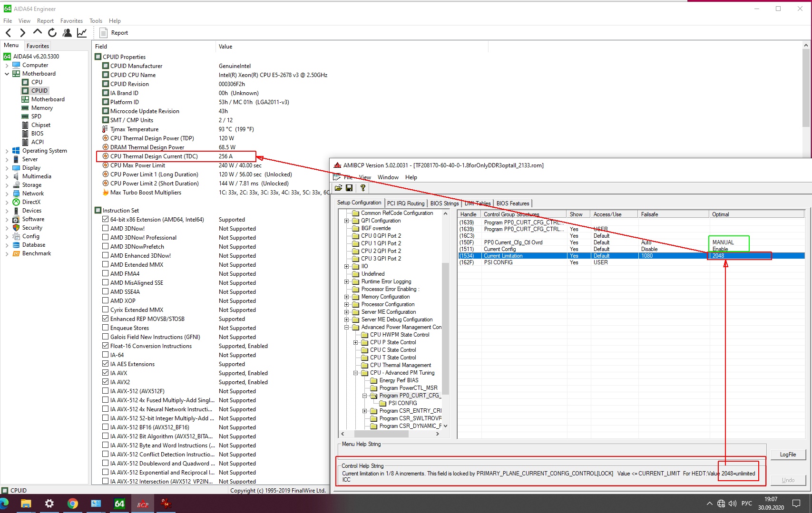Open the Window menu in AMIBCP
Image resolution: width=812 pixels, height=513 pixels.
(388, 177)
